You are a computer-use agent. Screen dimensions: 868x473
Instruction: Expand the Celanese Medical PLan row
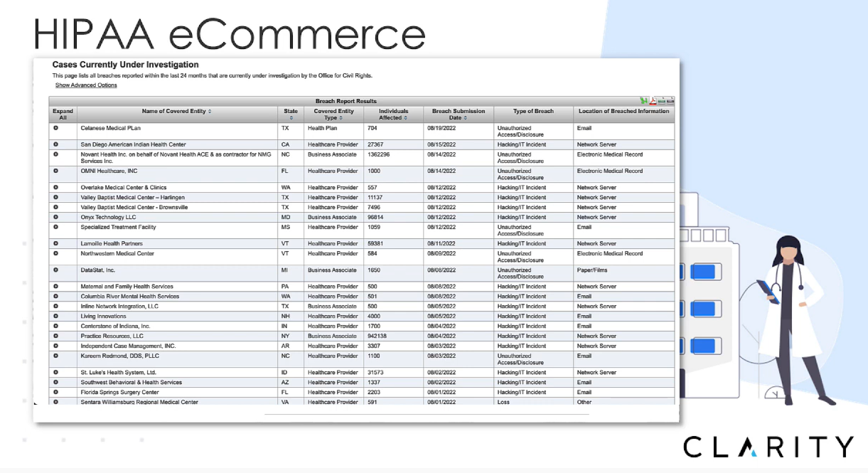point(55,128)
